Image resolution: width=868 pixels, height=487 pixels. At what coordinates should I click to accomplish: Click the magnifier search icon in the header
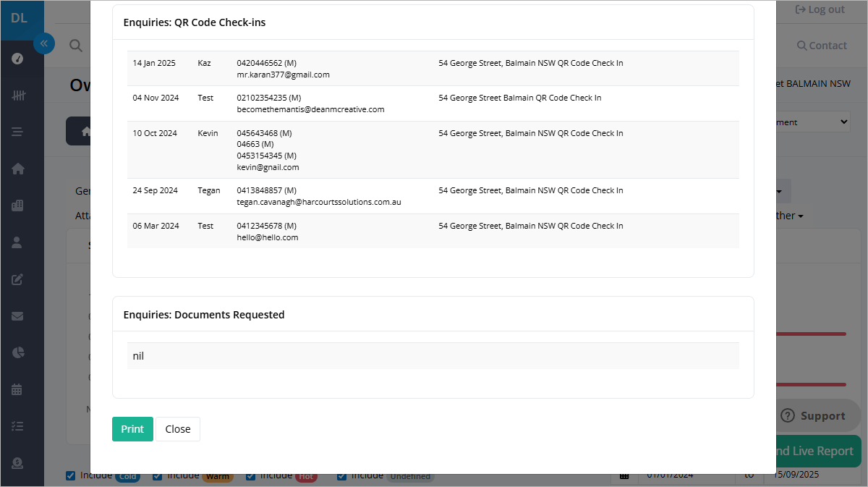pos(75,46)
